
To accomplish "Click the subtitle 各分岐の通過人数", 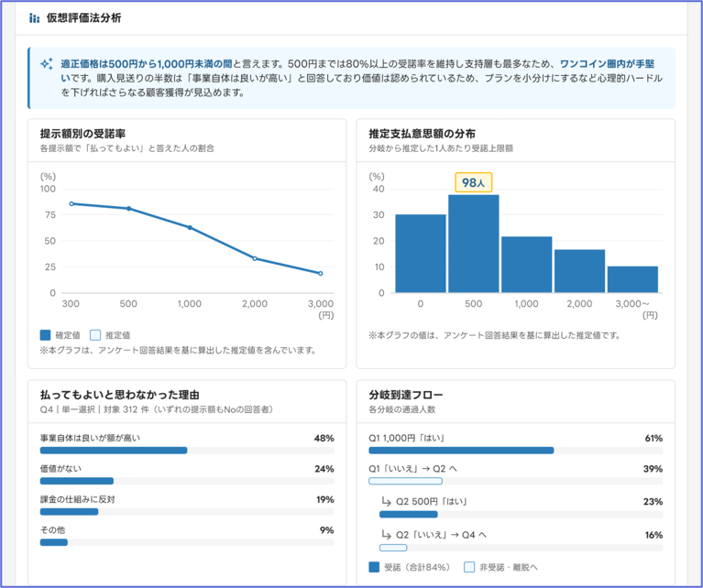I will click(401, 409).
